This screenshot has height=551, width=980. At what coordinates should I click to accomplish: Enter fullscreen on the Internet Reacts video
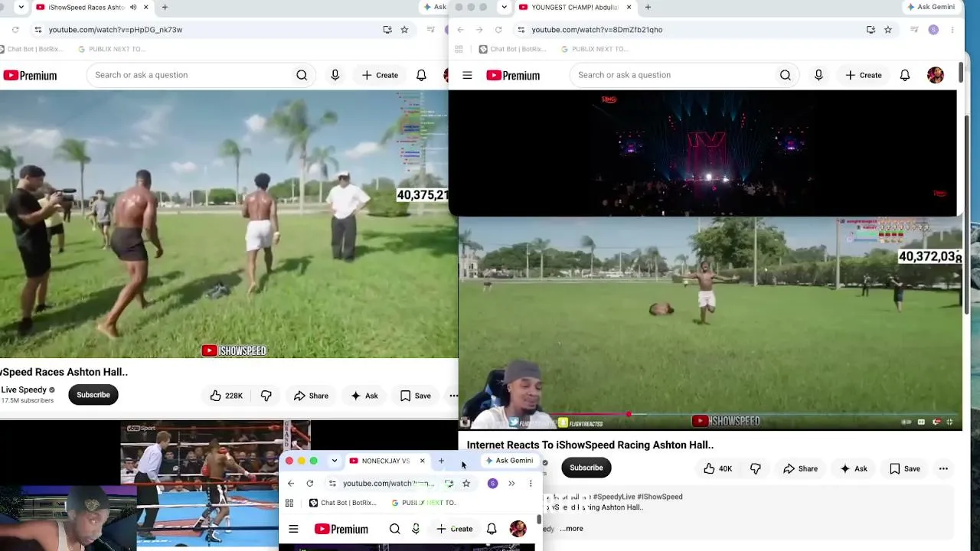coord(949,422)
